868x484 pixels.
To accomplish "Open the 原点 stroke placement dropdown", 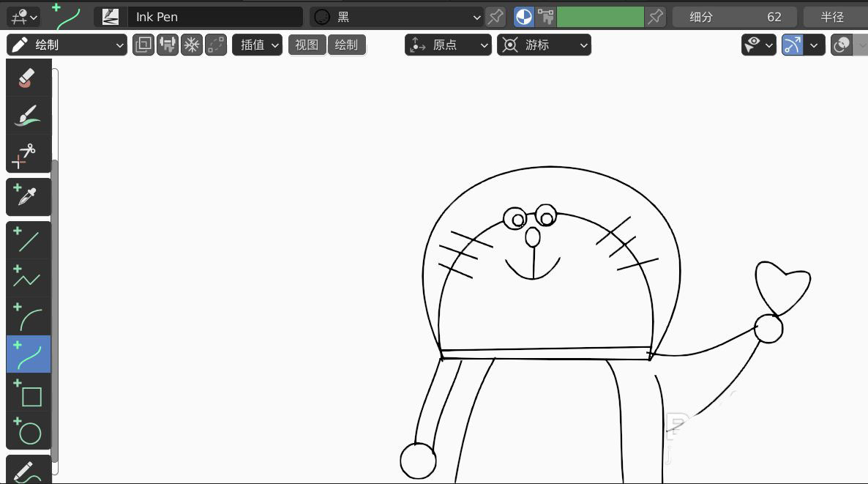I will click(448, 45).
